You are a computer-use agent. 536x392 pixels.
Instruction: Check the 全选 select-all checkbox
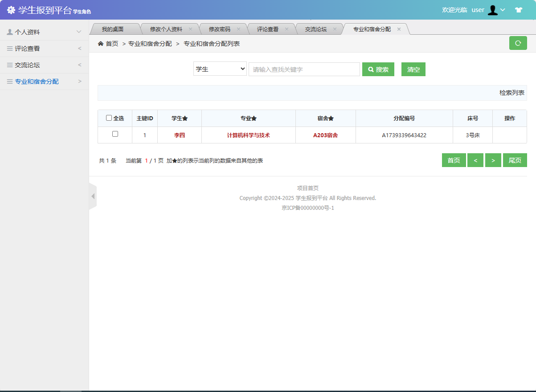tap(109, 118)
